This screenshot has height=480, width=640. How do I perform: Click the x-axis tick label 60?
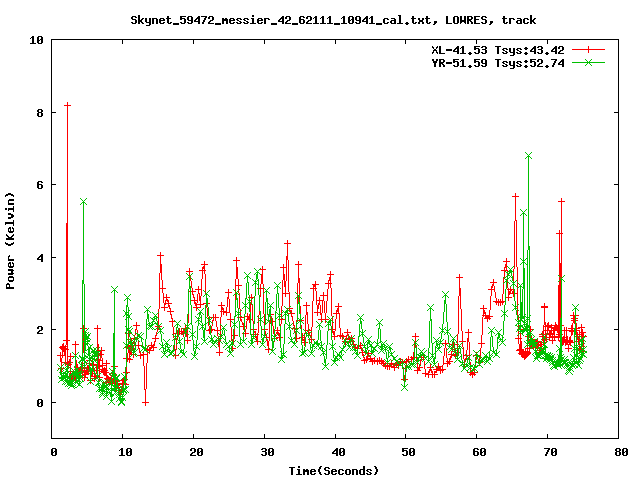tap(480, 452)
